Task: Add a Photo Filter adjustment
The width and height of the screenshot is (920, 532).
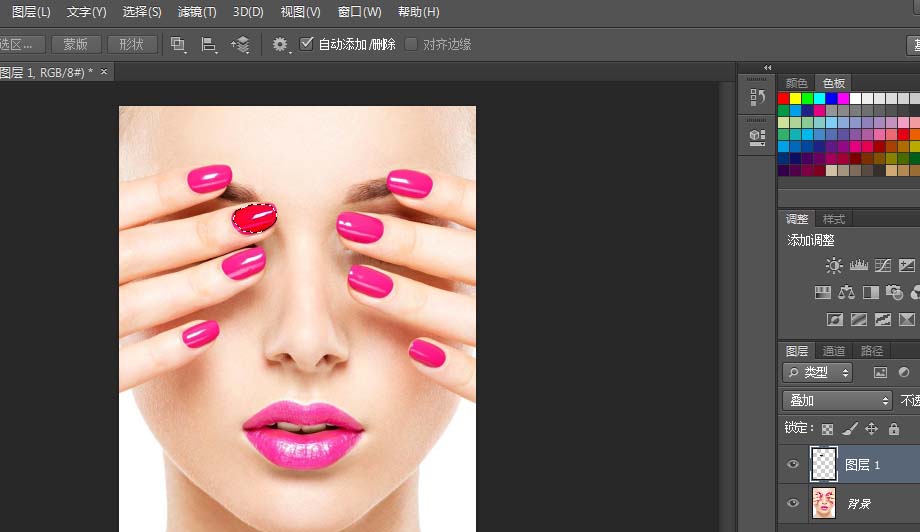Action: point(894,292)
